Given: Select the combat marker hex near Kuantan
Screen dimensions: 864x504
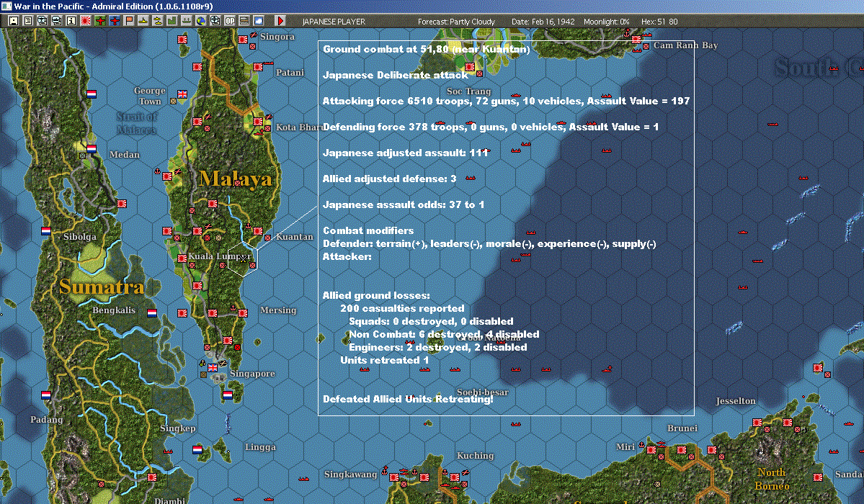Looking at the screenshot, I should [242, 258].
